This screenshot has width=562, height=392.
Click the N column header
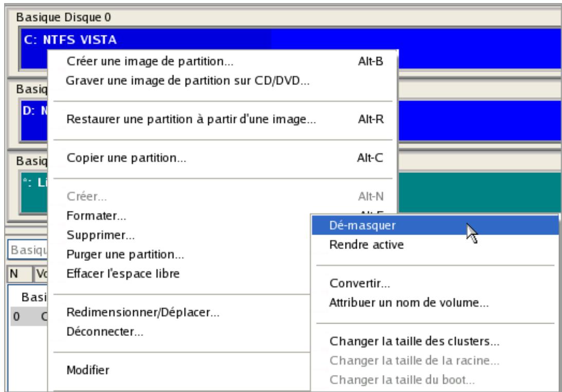19,274
